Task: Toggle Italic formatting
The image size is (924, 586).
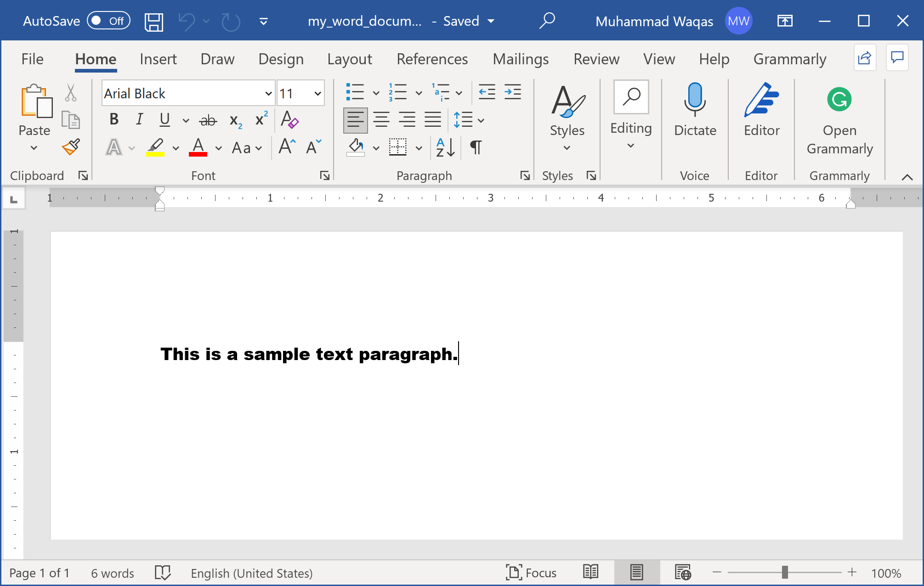Action: [x=139, y=119]
